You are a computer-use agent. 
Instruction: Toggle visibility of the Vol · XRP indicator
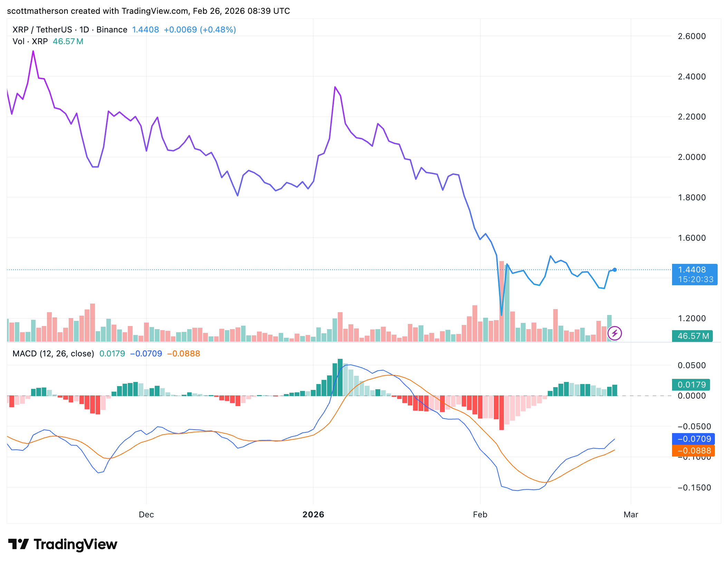(x=30, y=41)
